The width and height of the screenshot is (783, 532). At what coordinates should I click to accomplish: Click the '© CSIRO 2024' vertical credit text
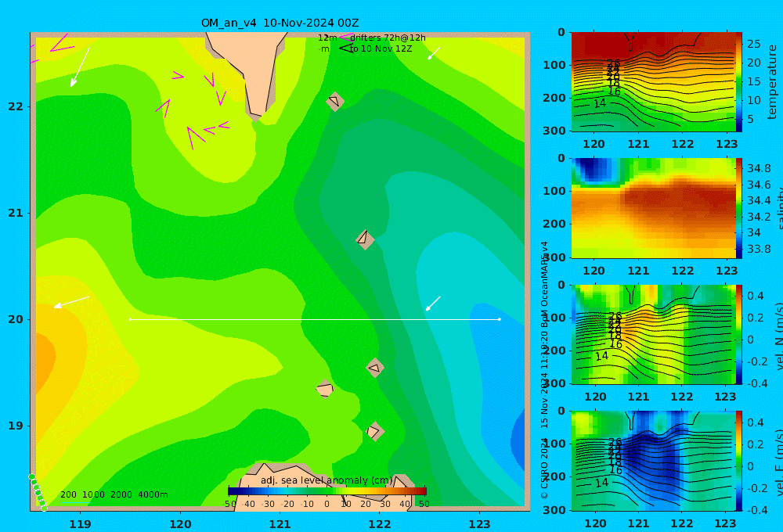(x=544, y=469)
